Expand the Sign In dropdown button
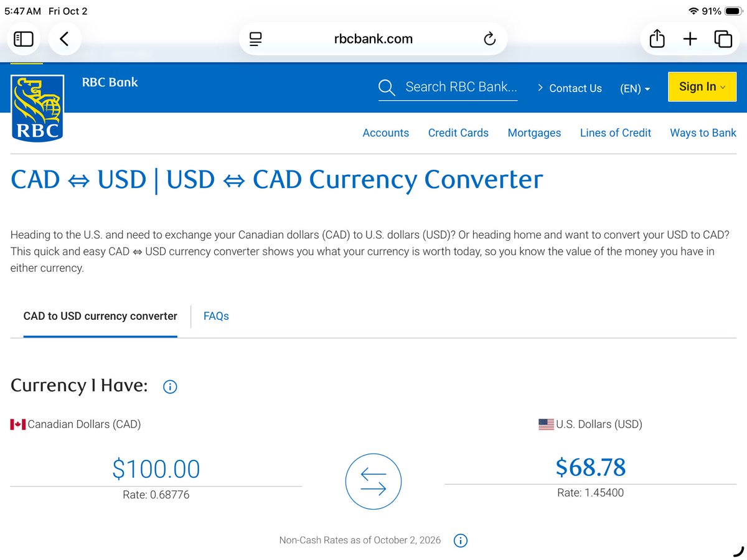 point(702,87)
